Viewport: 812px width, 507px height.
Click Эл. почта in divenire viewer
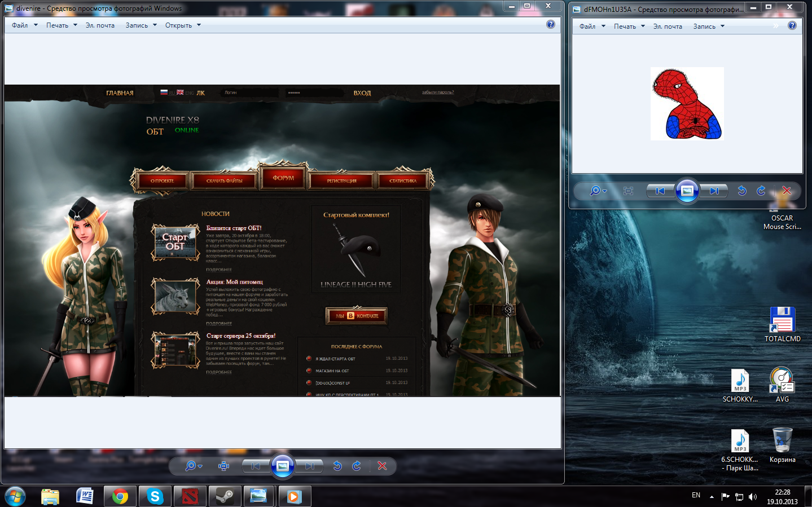100,25
